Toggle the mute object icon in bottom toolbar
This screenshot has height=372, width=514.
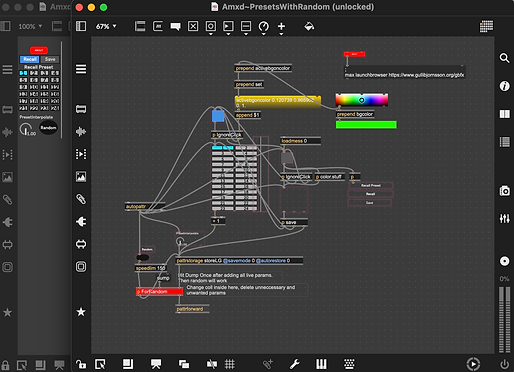tap(212, 364)
